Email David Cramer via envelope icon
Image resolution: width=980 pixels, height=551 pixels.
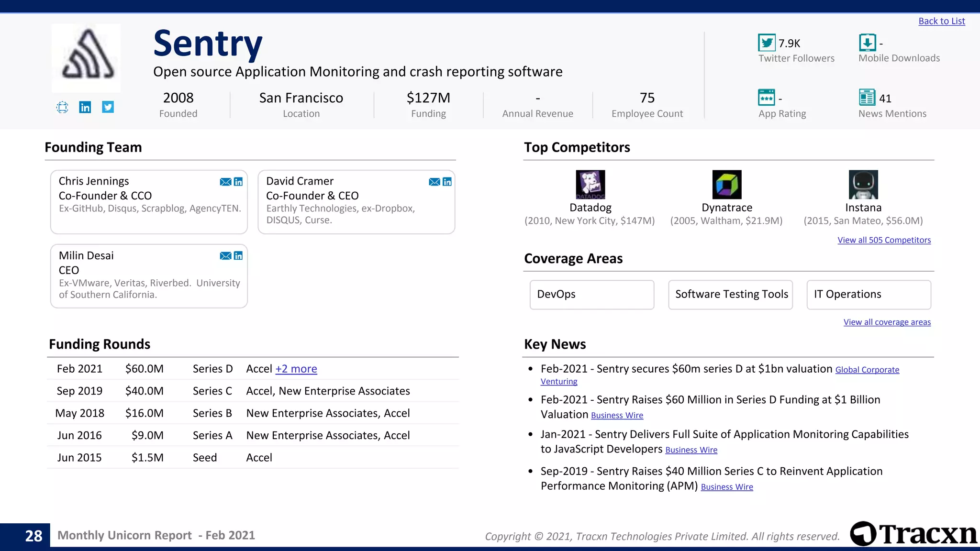434,182
